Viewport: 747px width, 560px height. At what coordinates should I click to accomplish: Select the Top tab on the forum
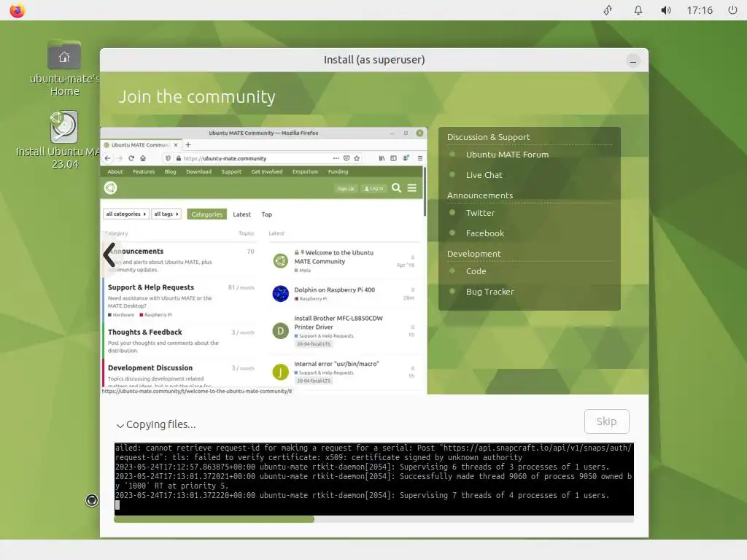pos(267,214)
